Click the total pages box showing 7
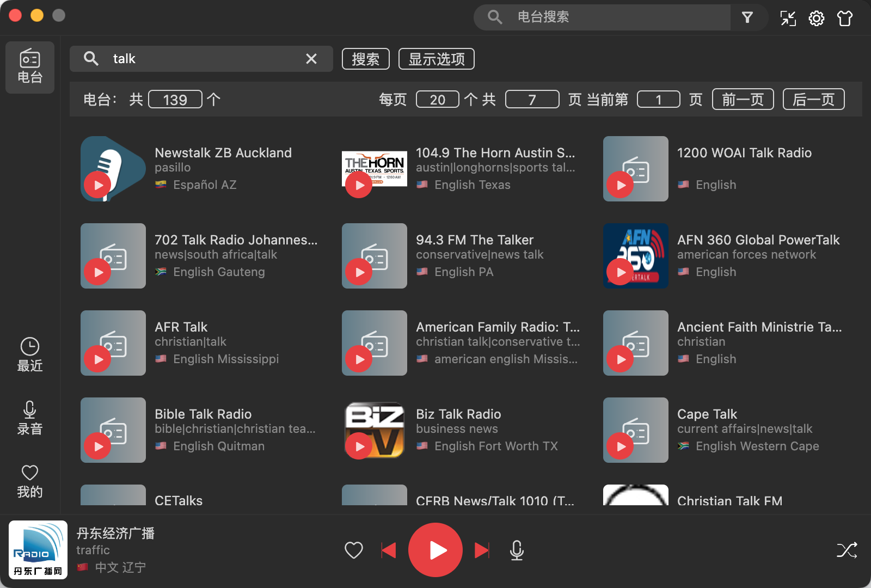Screen dimensions: 871x588 (x=532, y=99)
